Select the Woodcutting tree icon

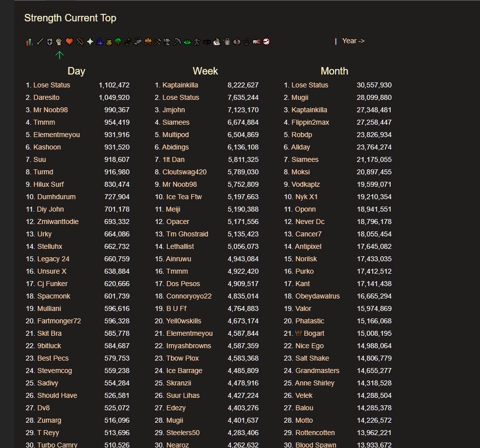coord(118,42)
